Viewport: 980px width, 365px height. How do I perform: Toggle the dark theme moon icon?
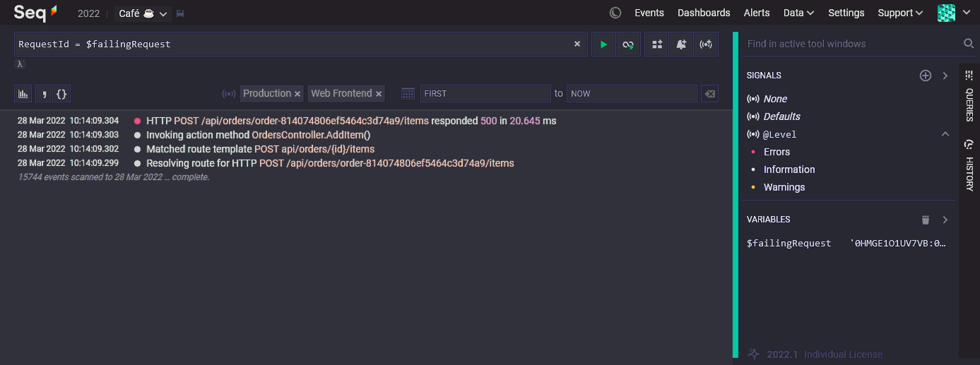click(615, 13)
